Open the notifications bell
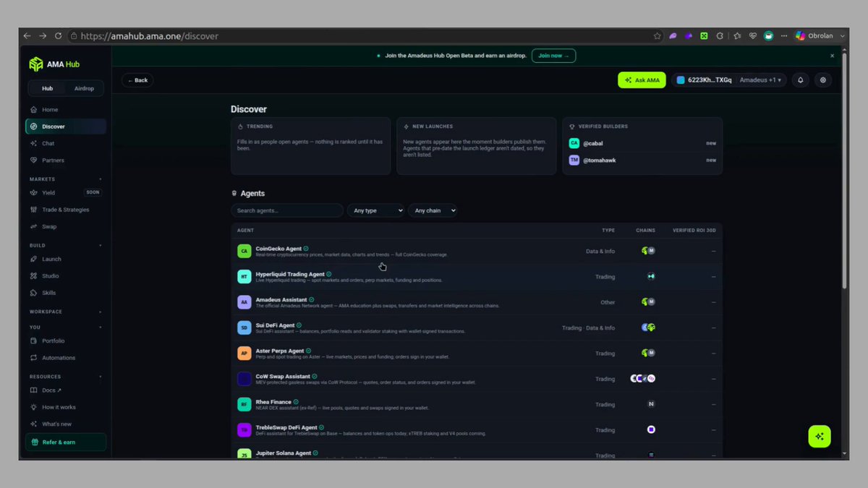The height and width of the screenshot is (488, 868). (x=800, y=80)
